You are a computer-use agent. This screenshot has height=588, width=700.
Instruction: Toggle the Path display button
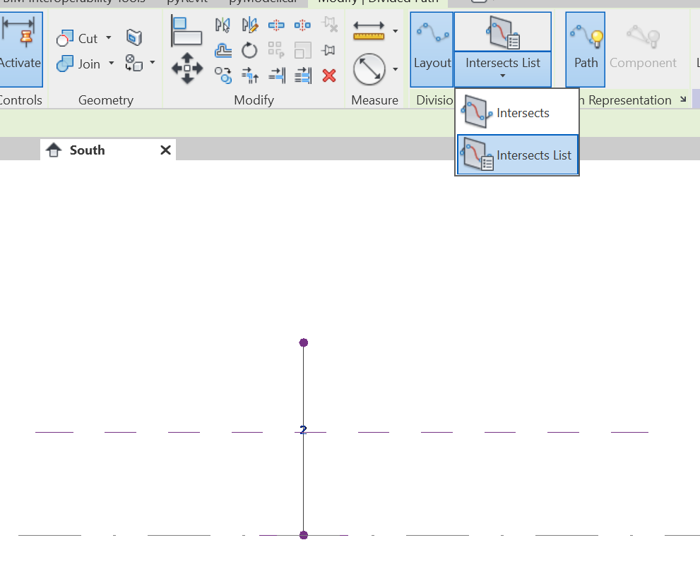[586, 49]
